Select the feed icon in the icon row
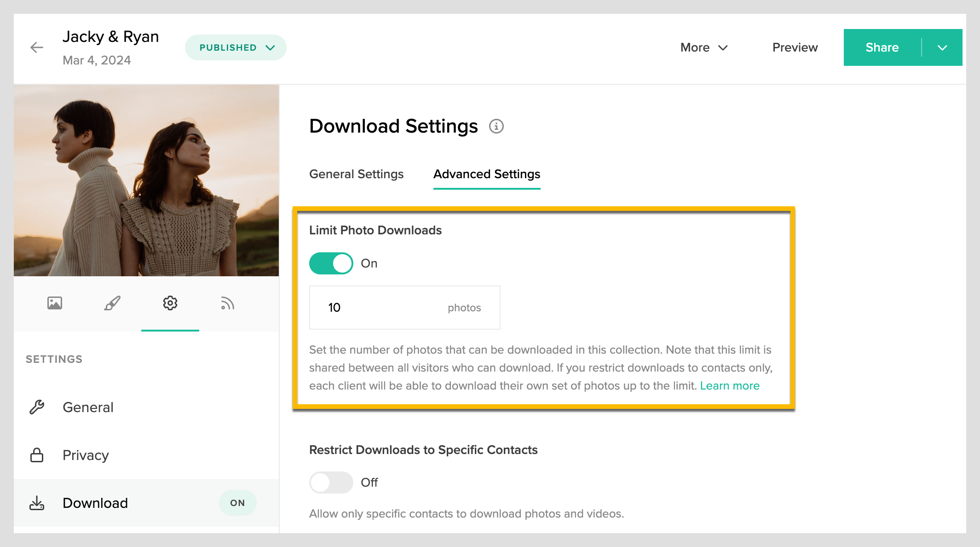This screenshot has width=980, height=547. [227, 303]
